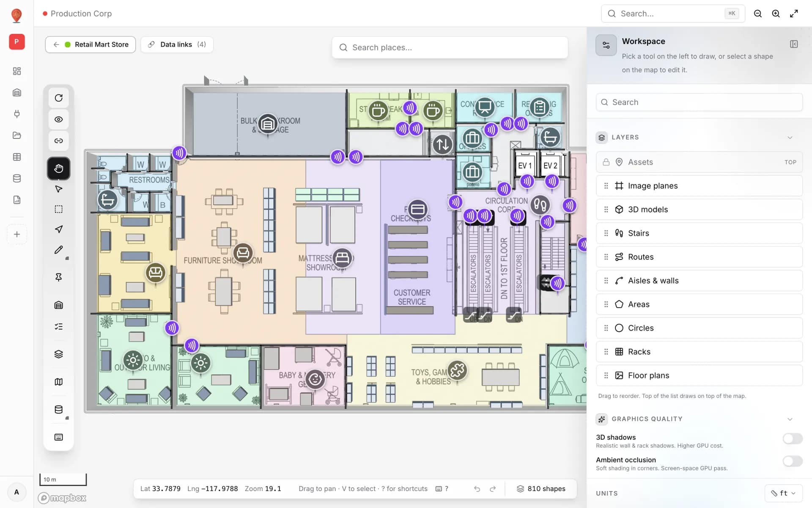Enable the 3D shadows switch
This screenshot has width=812, height=508.
tap(792, 439)
